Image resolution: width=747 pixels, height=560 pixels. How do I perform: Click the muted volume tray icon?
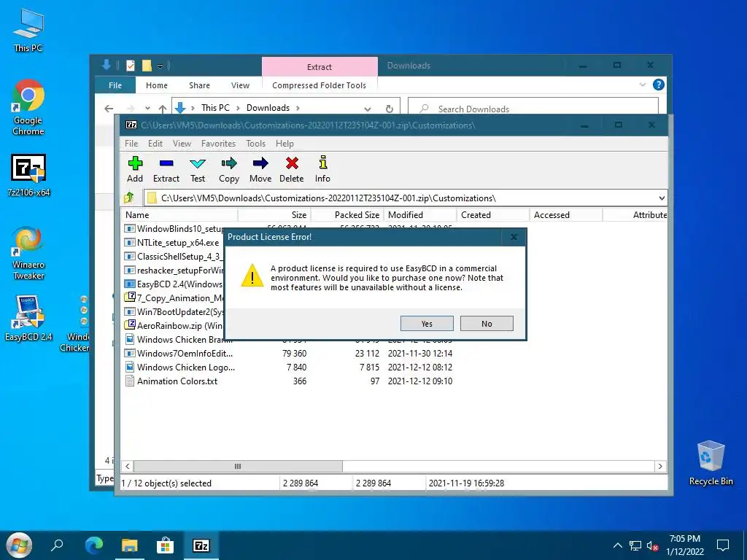pyautogui.click(x=653, y=545)
